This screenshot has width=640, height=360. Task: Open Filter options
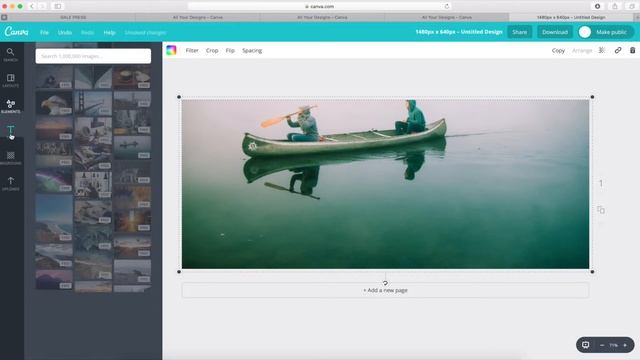click(x=192, y=51)
